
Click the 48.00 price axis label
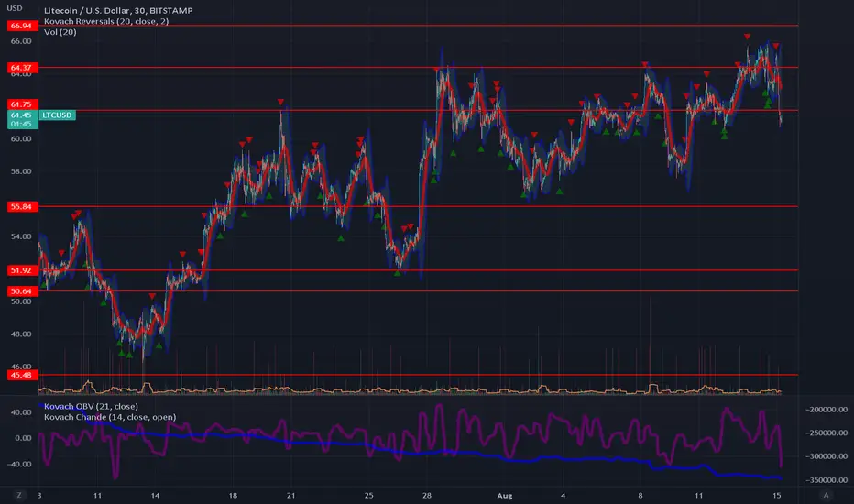point(21,334)
